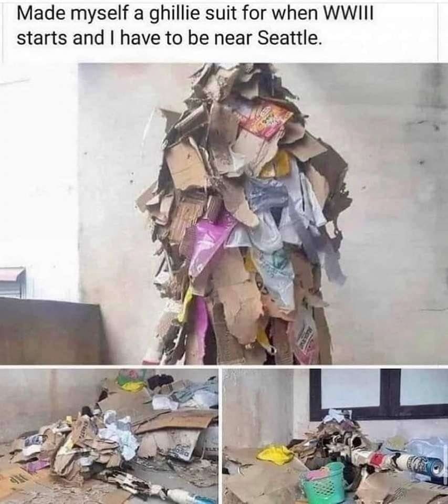Select the yellow-green bag atop the left pile
The image size is (448, 504).
131,382
